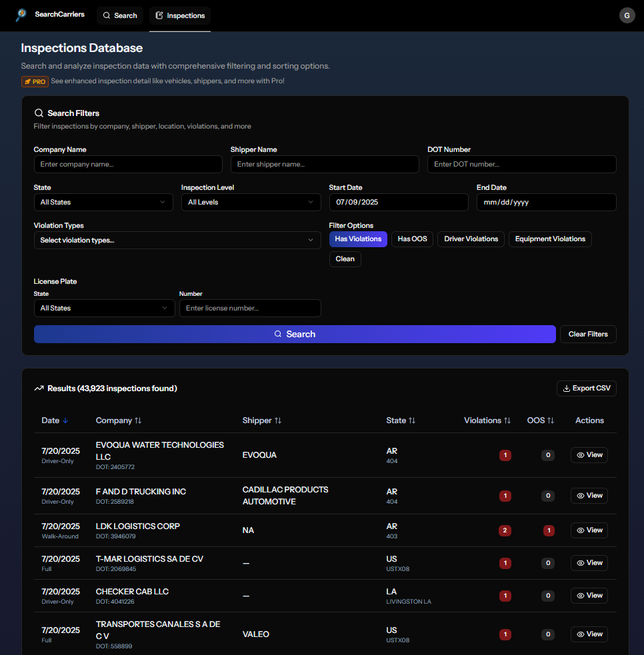This screenshot has height=655, width=644.
Task: Click the SearchCarriers magnifier logo
Action: (x=20, y=15)
